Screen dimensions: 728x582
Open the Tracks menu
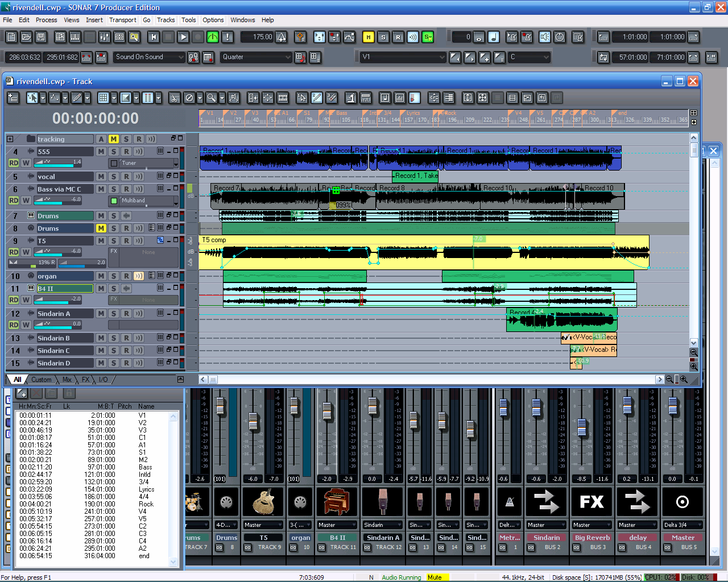click(x=166, y=20)
